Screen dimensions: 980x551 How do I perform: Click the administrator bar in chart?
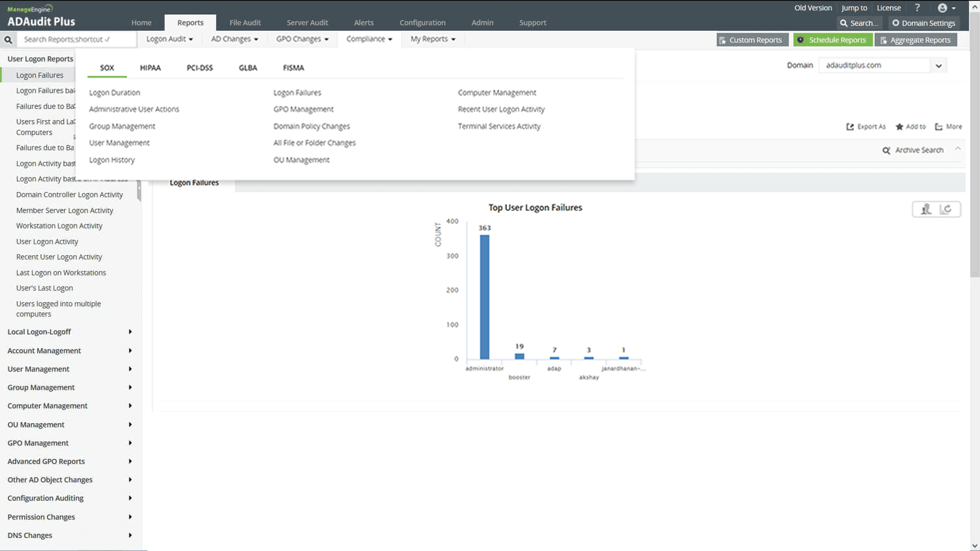484,297
